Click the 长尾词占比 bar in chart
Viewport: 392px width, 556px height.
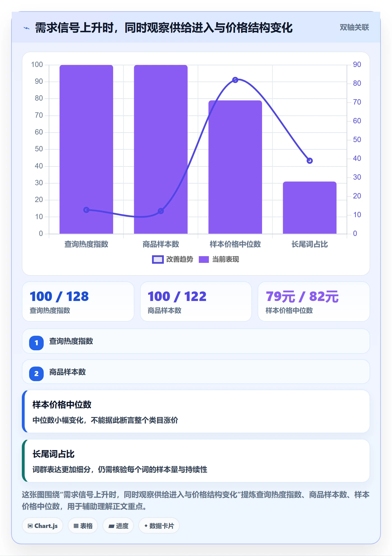(310, 208)
